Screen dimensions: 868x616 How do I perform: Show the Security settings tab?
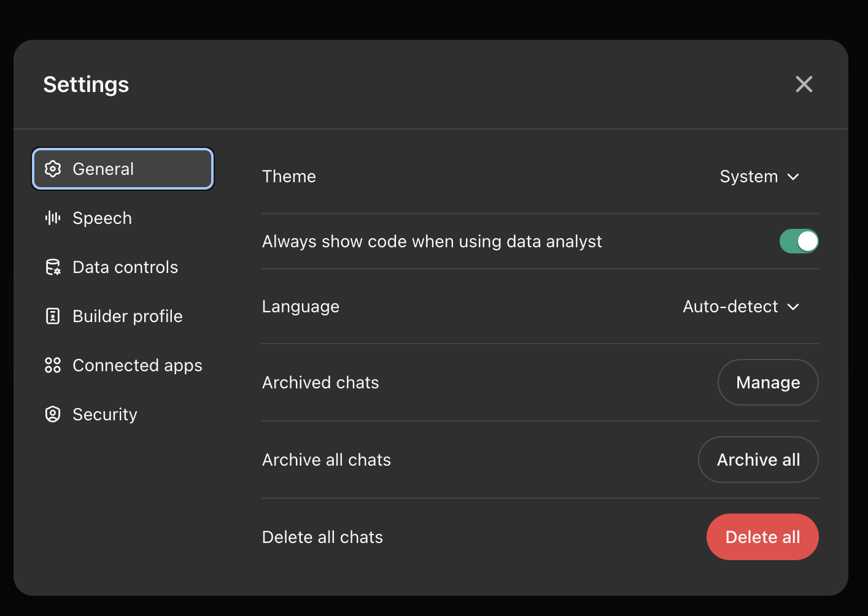(105, 414)
